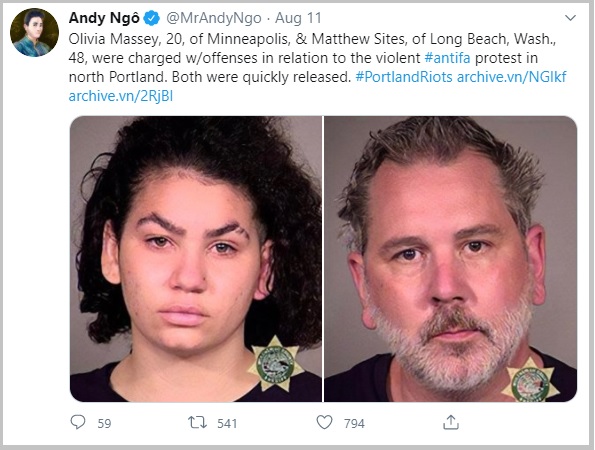Click the 794 likes count
This screenshot has width=595, height=450.
coord(354,423)
